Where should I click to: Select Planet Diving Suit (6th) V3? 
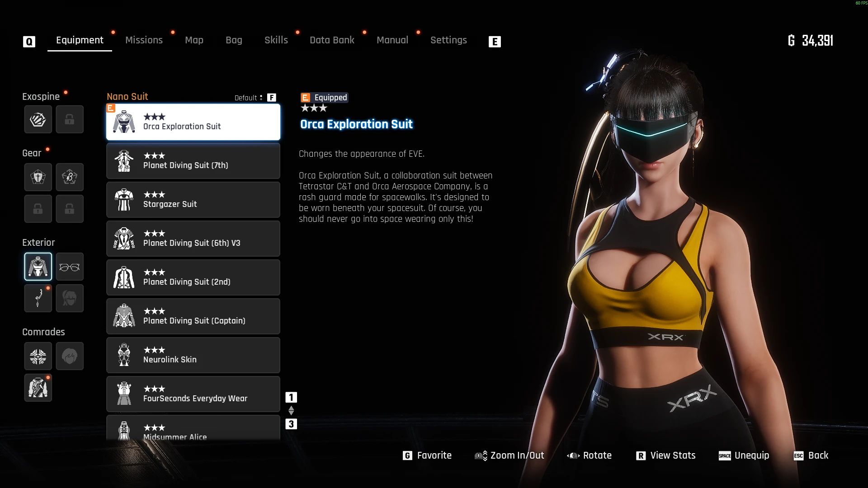coord(193,239)
